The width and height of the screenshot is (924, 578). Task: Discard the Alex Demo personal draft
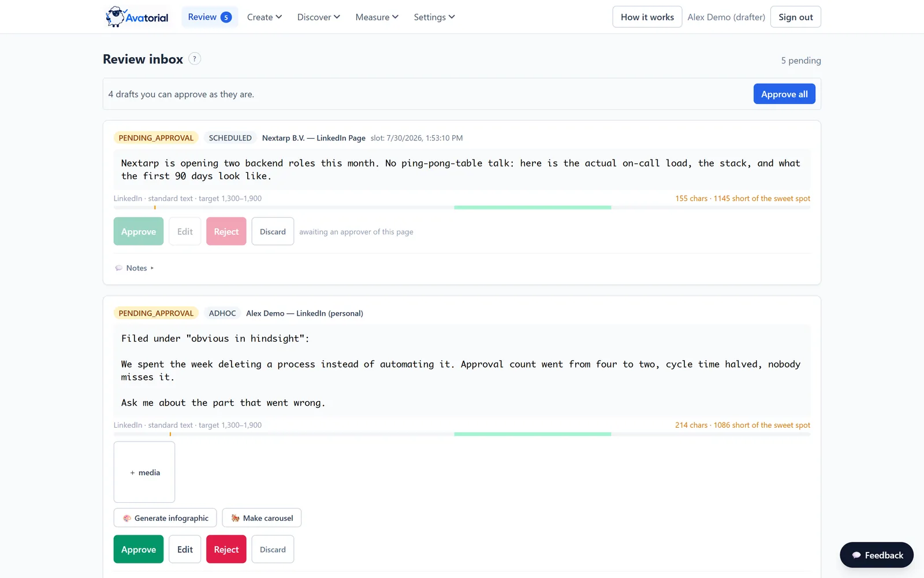pos(273,549)
